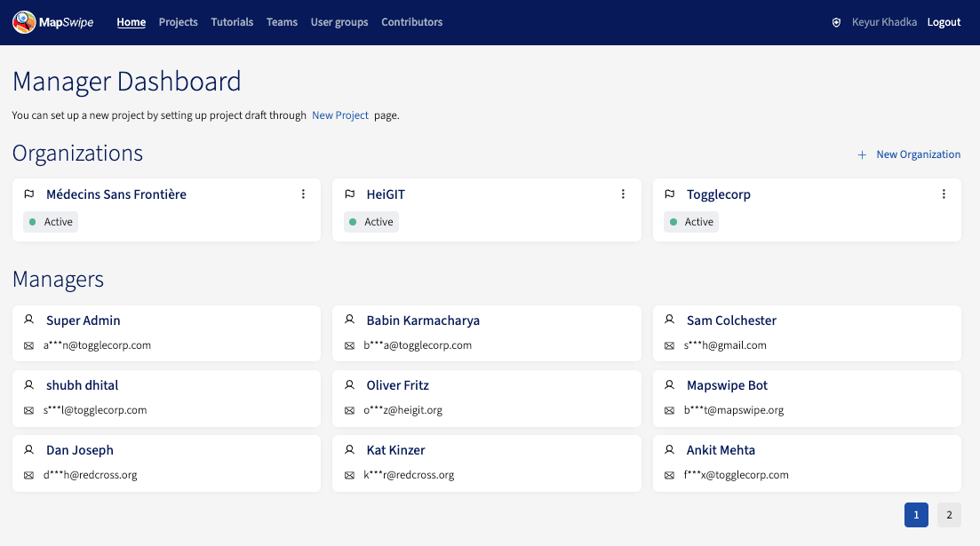The image size is (980, 546).
Task: Go to page 2 of managers
Action: [949, 515]
